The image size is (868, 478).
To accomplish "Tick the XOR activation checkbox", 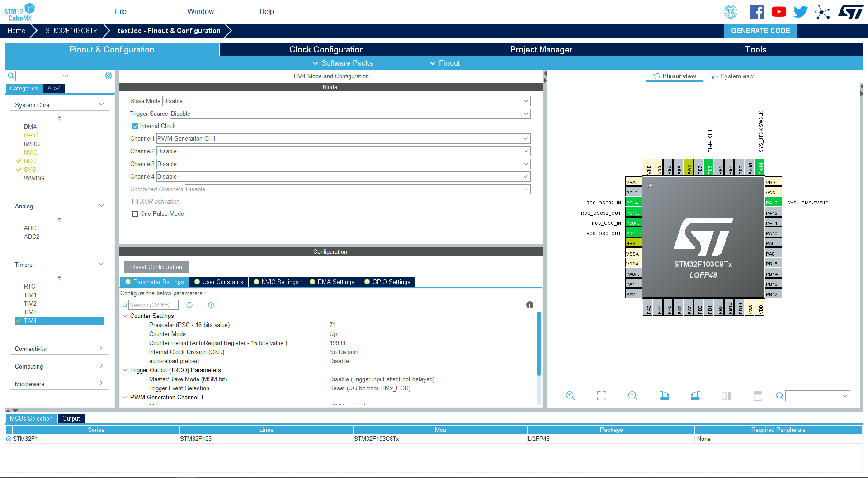I will tap(135, 202).
